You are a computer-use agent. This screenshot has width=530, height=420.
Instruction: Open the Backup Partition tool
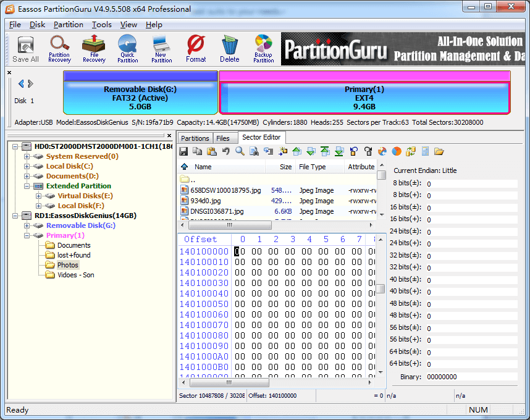(263, 49)
